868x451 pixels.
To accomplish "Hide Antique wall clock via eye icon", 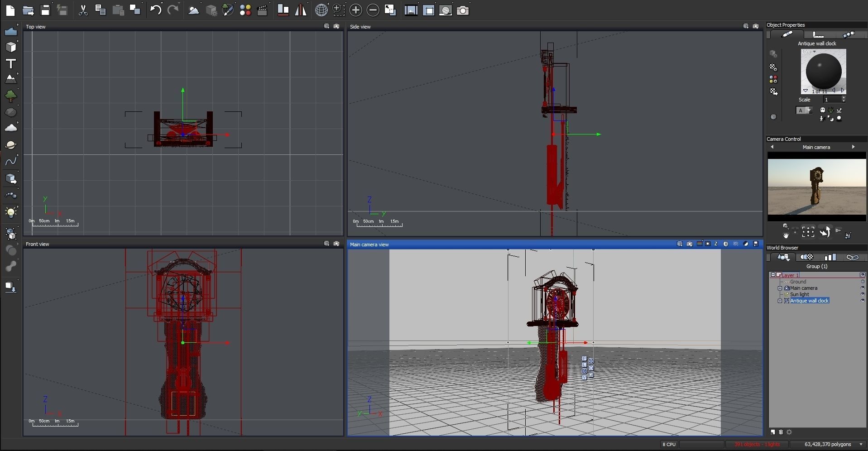I will point(863,301).
